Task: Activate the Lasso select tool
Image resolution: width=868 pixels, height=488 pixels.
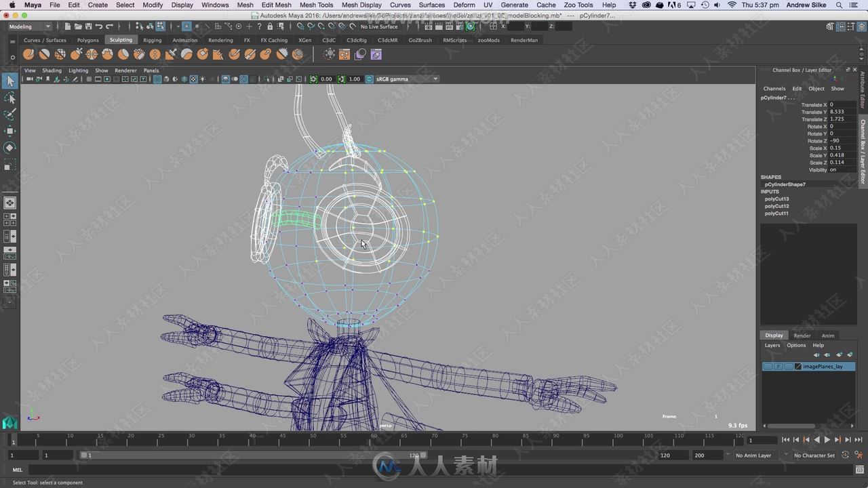Action: (9, 98)
